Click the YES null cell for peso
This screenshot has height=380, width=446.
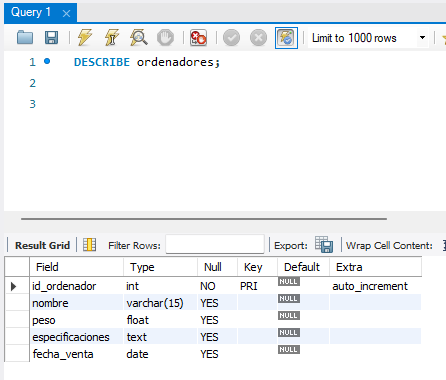[217, 320]
